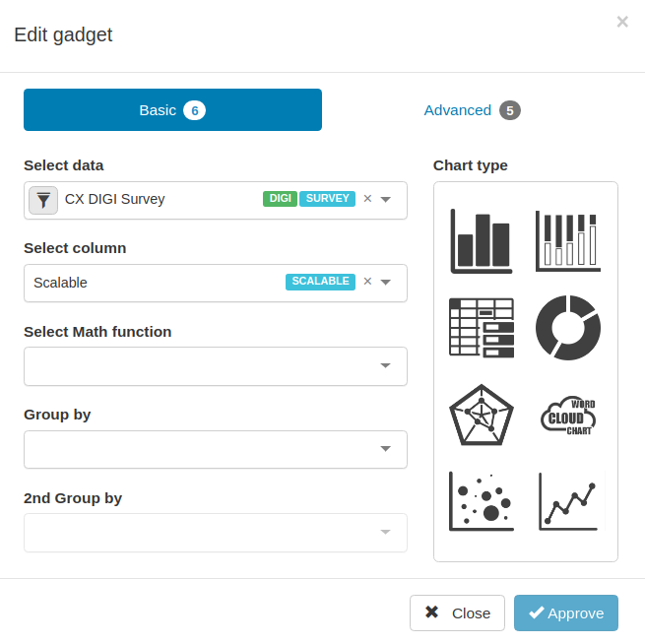
Task: Expand the 2nd Group by dropdown
Action: (x=216, y=533)
